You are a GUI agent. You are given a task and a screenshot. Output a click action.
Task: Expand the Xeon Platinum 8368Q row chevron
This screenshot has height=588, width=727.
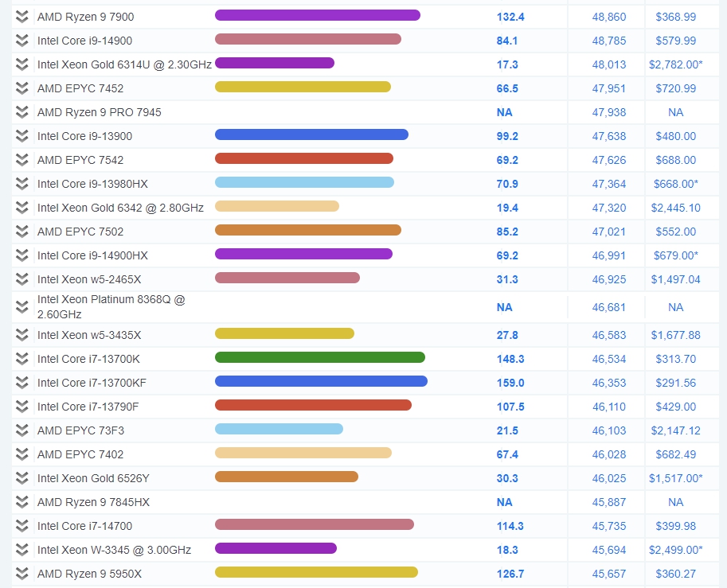tap(21, 307)
